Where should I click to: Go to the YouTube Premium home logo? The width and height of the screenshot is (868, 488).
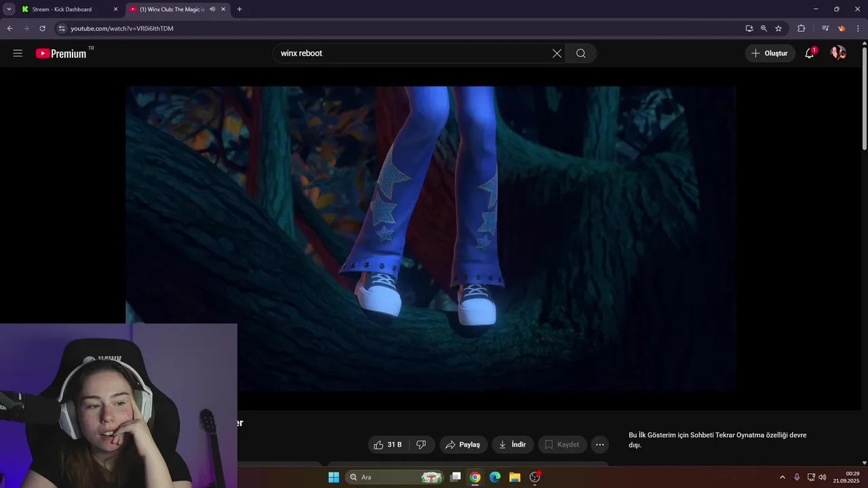(61, 54)
